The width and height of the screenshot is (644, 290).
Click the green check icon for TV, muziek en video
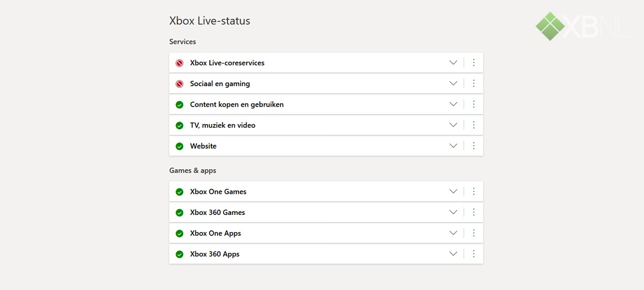pos(179,125)
